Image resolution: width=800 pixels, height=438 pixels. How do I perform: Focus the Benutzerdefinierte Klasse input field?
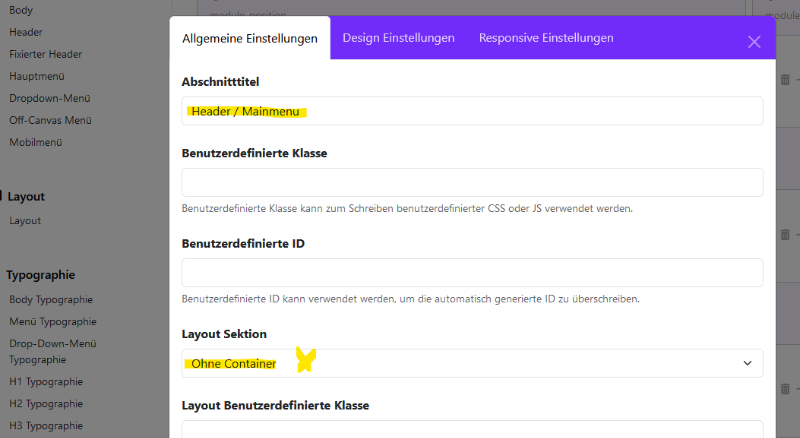[472, 182]
